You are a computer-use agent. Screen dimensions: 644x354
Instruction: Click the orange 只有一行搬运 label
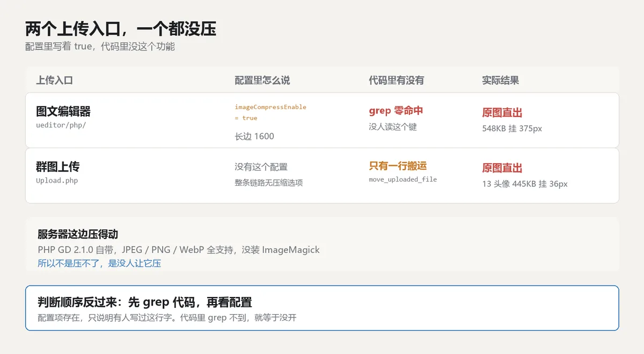(398, 166)
